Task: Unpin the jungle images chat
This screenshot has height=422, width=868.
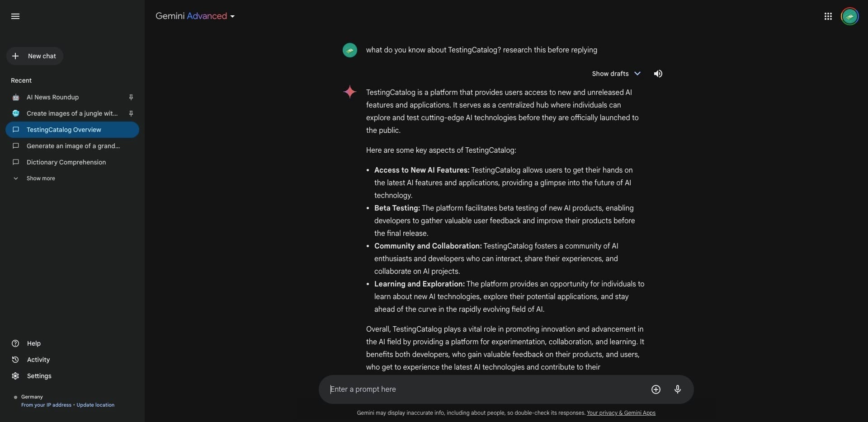Action: pyautogui.click(x=131, y=113)
